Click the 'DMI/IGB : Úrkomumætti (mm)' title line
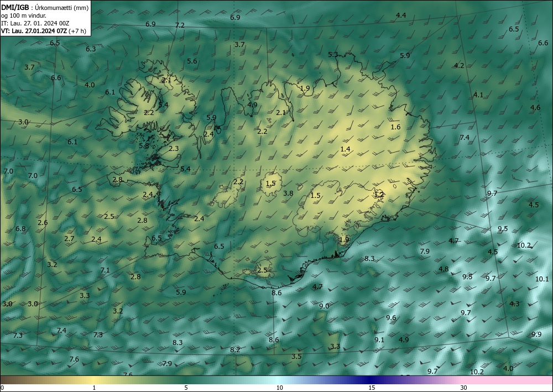 (x=45, y=8)
